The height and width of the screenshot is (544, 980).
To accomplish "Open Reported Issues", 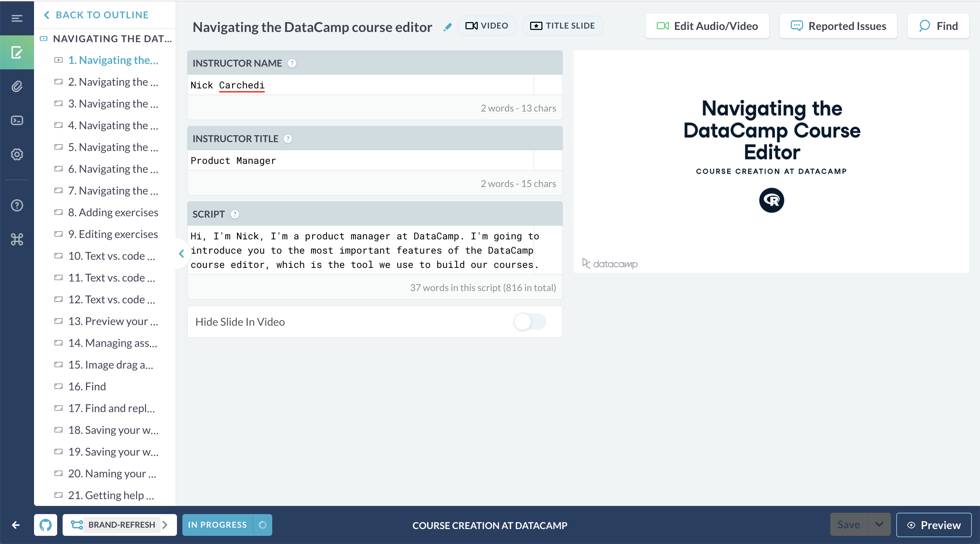I will 838,26.
